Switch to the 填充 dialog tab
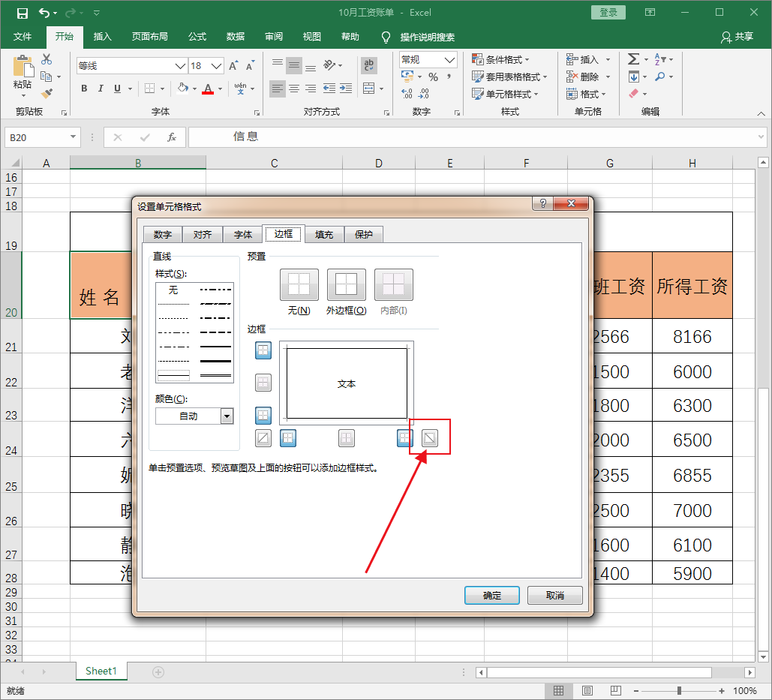 pos(323,233)
